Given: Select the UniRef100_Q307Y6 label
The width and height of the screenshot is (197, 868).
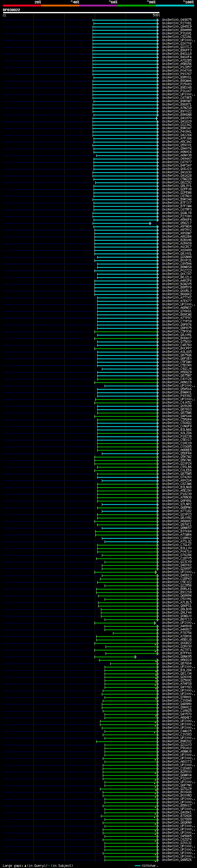Looking at the screenshot, I should click(177, 43).
